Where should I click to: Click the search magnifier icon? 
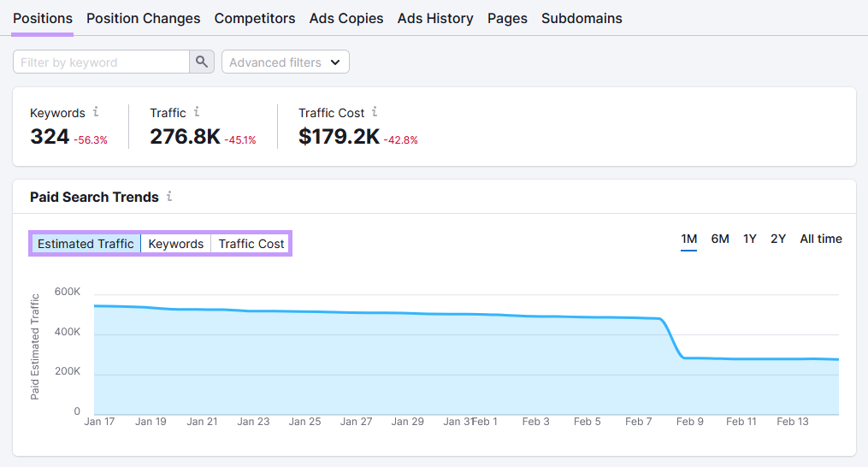click(201, 62)
